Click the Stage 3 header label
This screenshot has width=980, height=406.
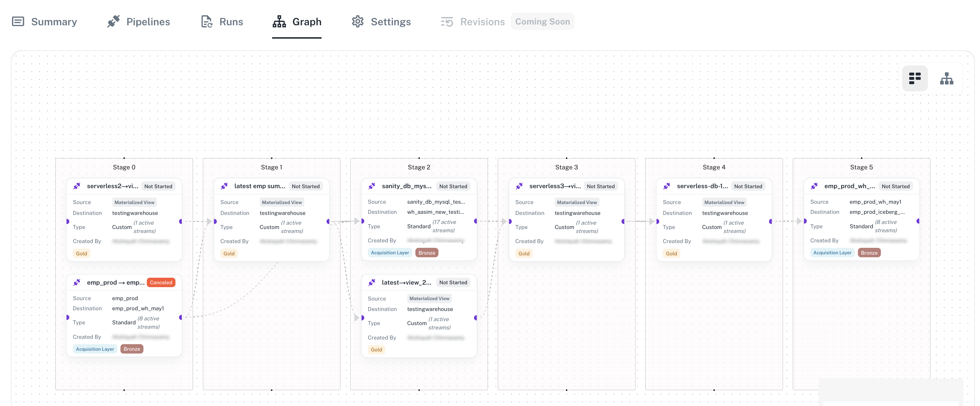pyautogui.click(x=567, y=167)
